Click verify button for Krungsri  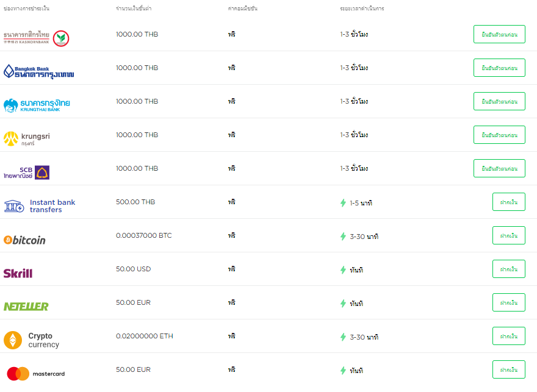point(499,135)
